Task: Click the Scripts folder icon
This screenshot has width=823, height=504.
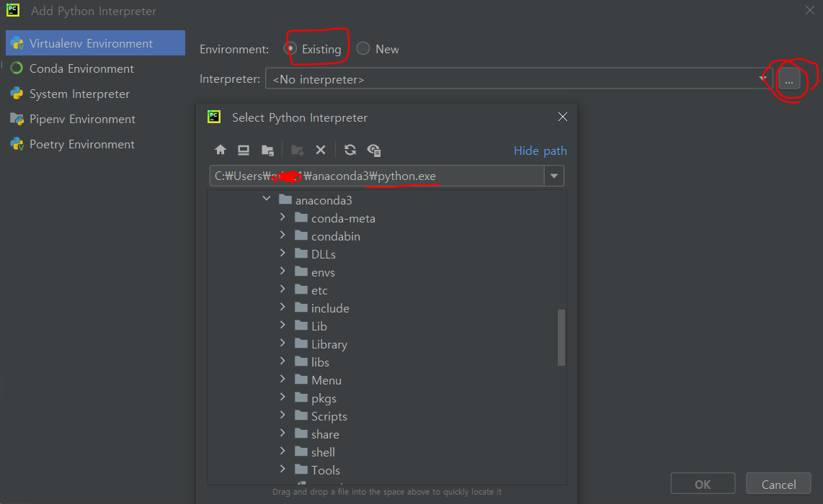Action: click(x=301, y=415)
